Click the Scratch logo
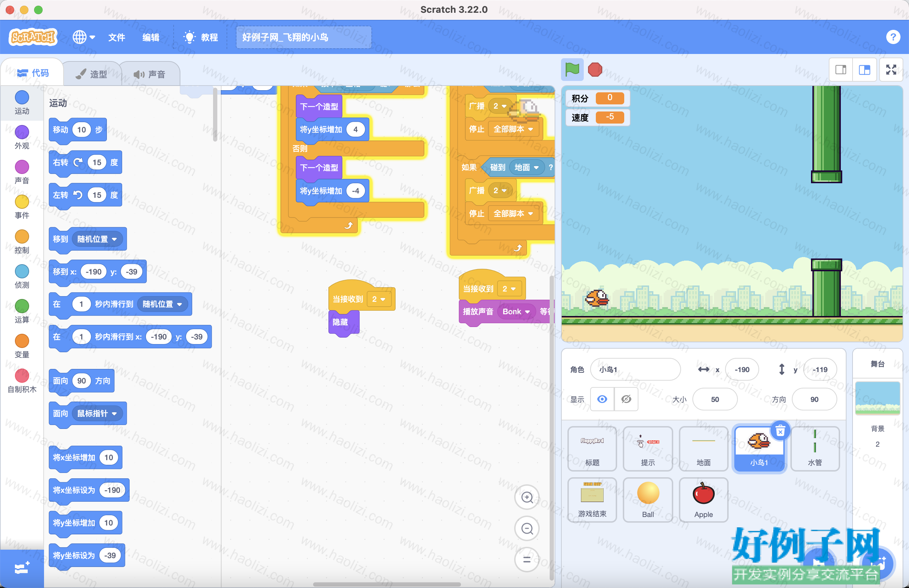909x588 pixels. coord(33,37)
